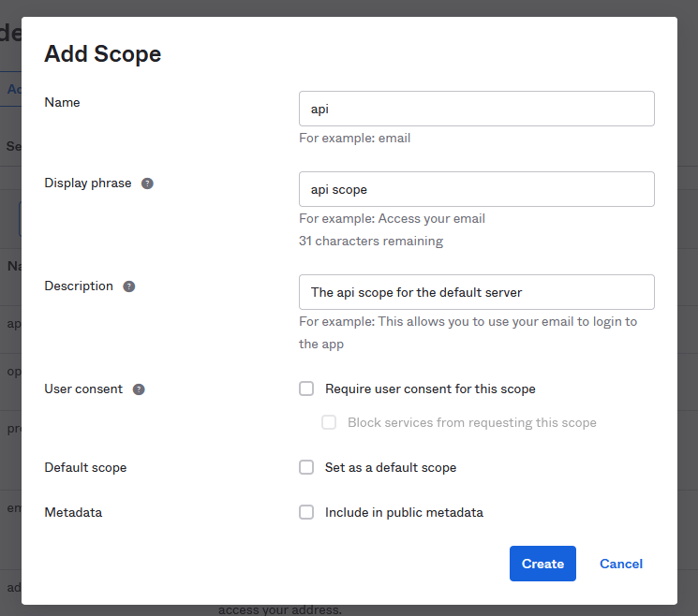Image resolution: width=698 pixels, height=616 pixels.
Task: Click the 'Name' field label
Action: tap(63, 103)
